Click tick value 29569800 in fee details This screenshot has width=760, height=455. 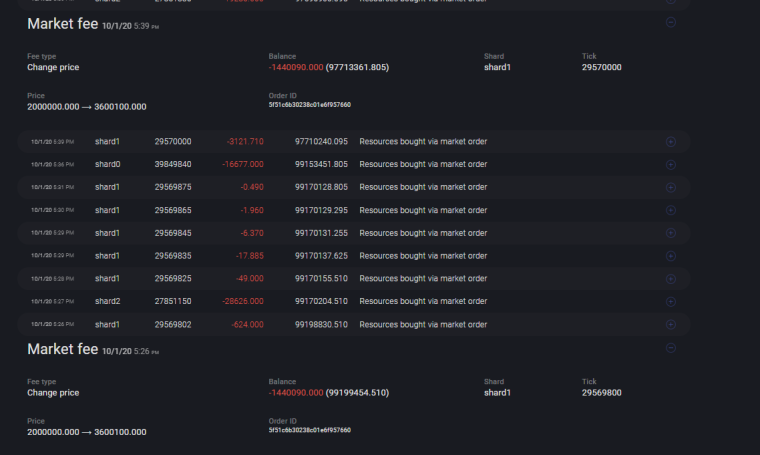[x=602, y=393]
